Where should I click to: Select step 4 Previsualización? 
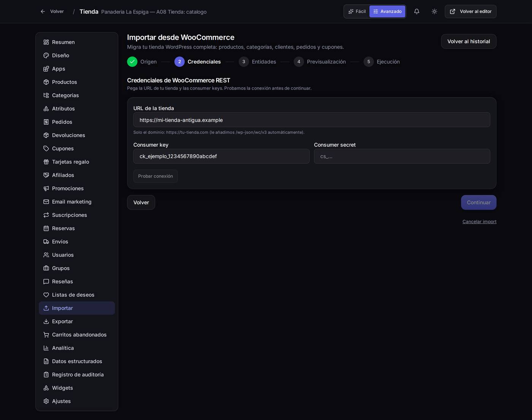point(320,62)
